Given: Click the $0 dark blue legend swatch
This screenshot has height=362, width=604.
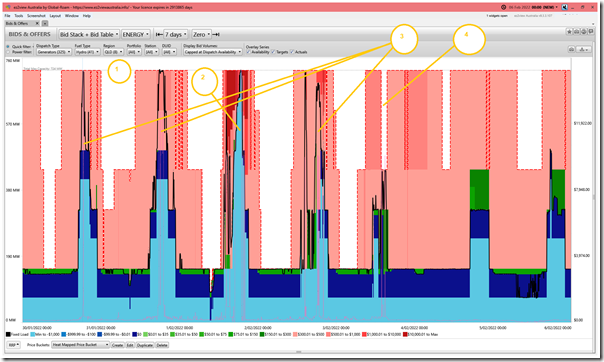Looking at the screenshot, I should (x=135, y=334).
